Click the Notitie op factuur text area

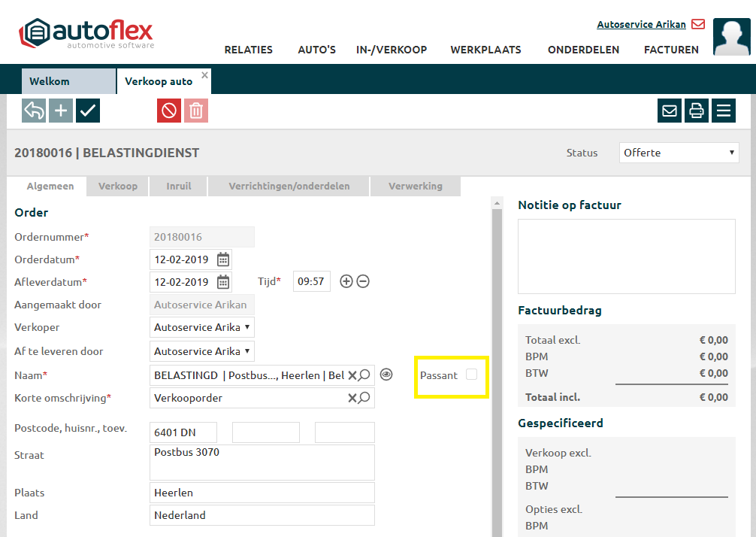(x=626, y=256)
